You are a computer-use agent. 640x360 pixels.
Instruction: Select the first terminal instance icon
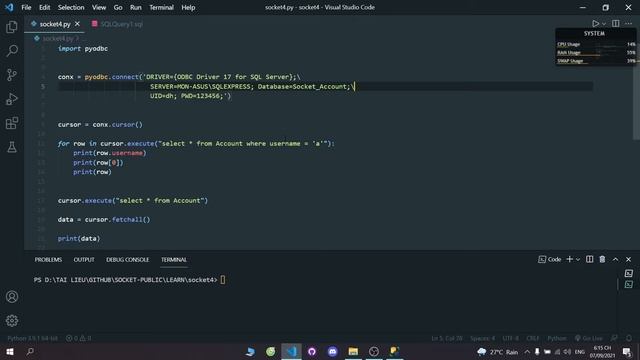[x=629, y=273]
